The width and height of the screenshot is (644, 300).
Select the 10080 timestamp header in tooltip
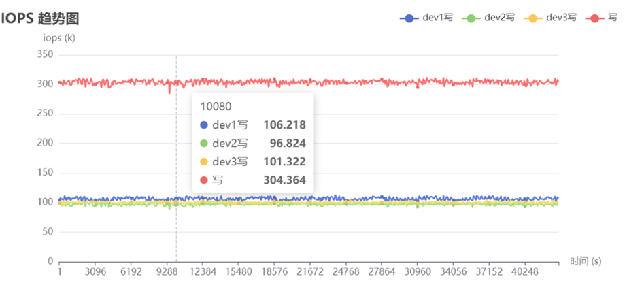(x=213, y=106)
